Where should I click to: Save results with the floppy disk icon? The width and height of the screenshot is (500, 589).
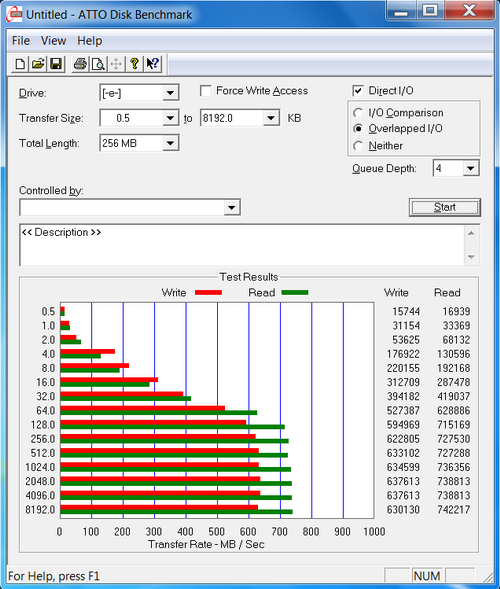[x=56, y=64]
